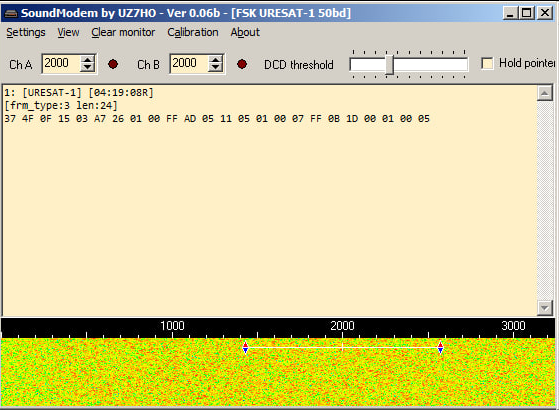Click the Ch A frequency input field

tap(61, 63)
